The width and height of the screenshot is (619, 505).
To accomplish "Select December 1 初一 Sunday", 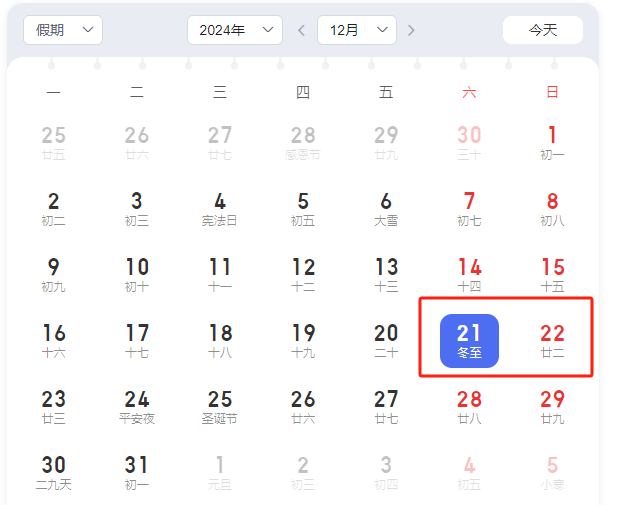I will [x=552, y=143].
